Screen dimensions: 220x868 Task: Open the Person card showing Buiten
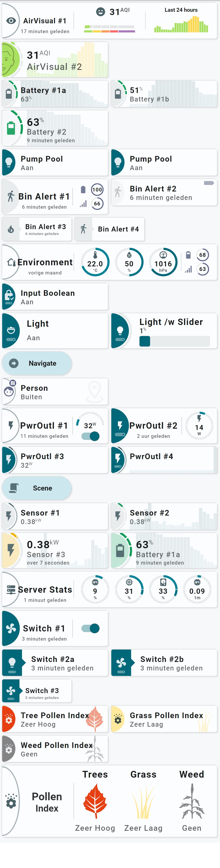pyautogui.click(x=55, y=392)
